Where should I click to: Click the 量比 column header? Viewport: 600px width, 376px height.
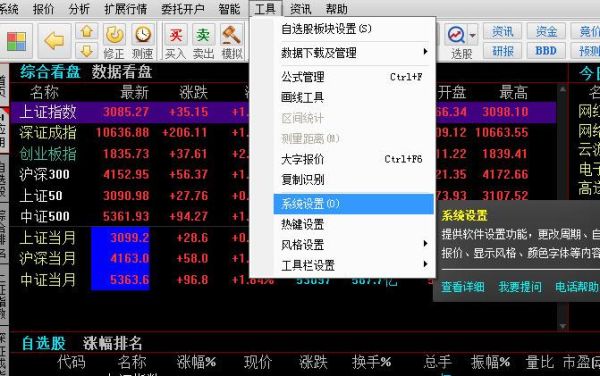point(540,362)
